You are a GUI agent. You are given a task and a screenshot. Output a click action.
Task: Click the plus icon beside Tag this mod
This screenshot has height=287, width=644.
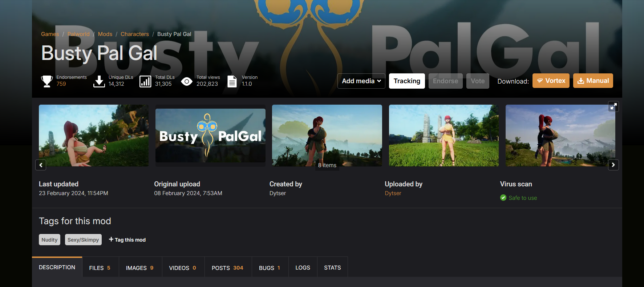point(111,239)
